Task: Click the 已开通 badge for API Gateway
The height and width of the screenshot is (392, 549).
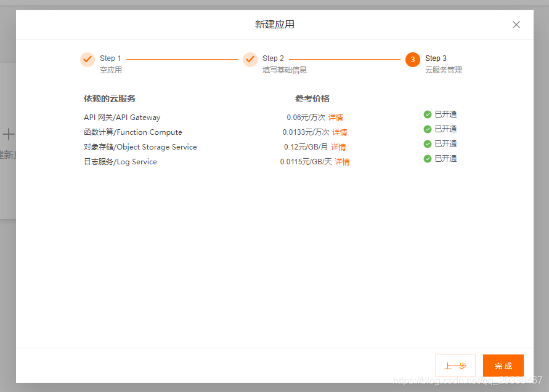Action: point(440,114)
